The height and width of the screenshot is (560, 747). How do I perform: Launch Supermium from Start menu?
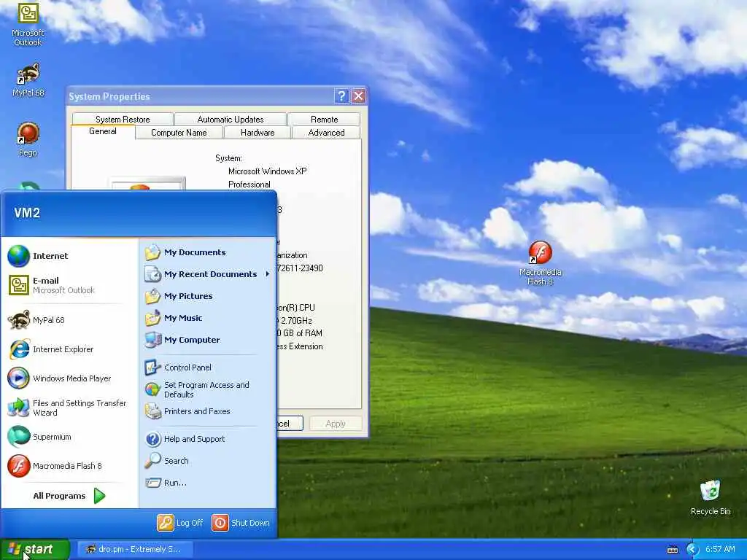point(69,437)
